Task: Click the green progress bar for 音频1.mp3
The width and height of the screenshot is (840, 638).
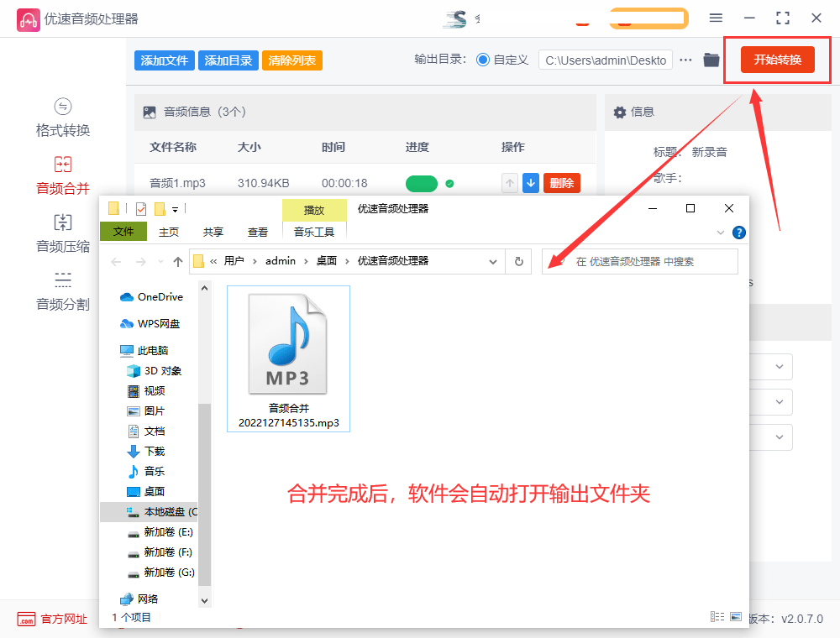Action: point(421,184)
